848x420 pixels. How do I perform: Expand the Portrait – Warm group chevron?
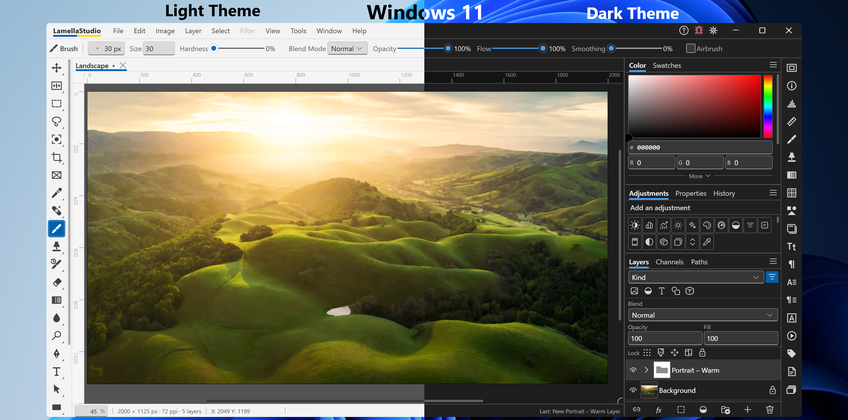(x=646, y=370)
